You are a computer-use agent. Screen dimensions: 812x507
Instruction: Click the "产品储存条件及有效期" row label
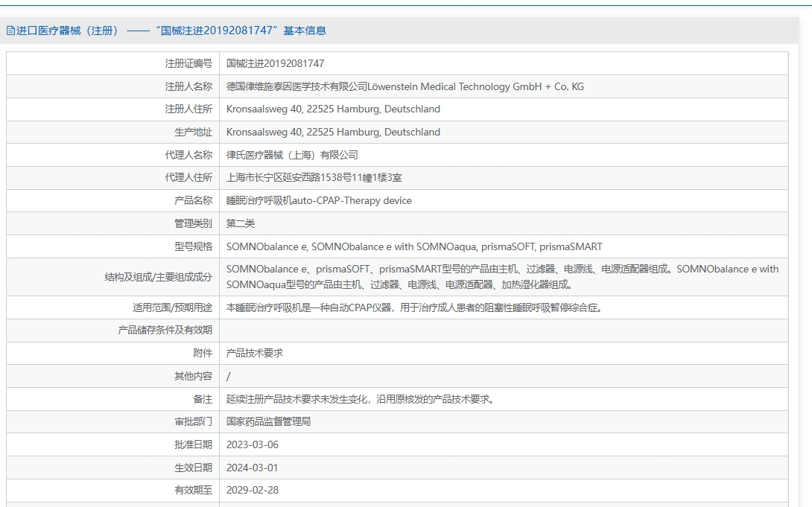[x=165, y=330]
